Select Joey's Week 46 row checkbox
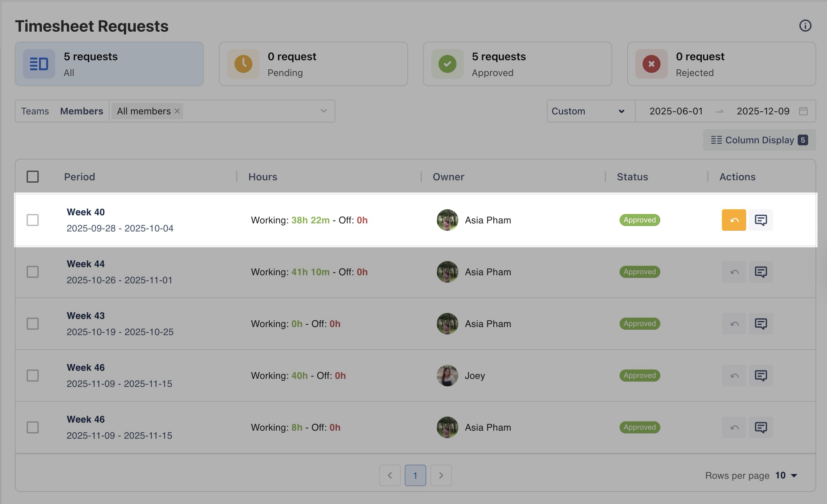The height and width of the screenshot is (504, 827). [33, 375]
